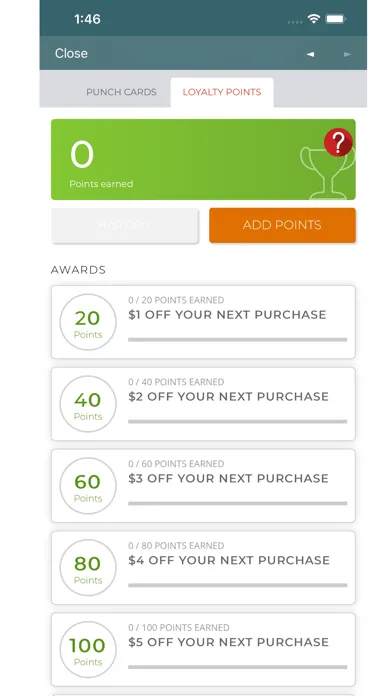Switch to the Punch Cards tab
The image size is (392, 696).
pyautogui.click(x=121, y=92)
